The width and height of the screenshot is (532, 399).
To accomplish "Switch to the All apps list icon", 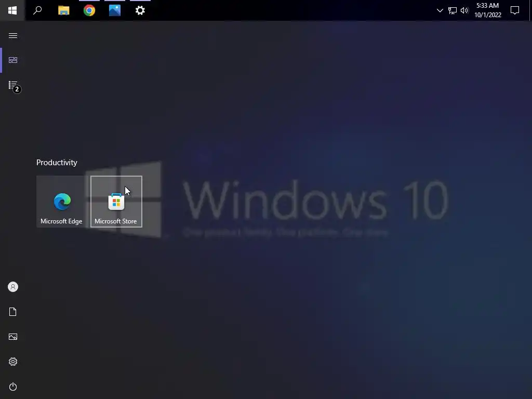I will click(13, 85).
